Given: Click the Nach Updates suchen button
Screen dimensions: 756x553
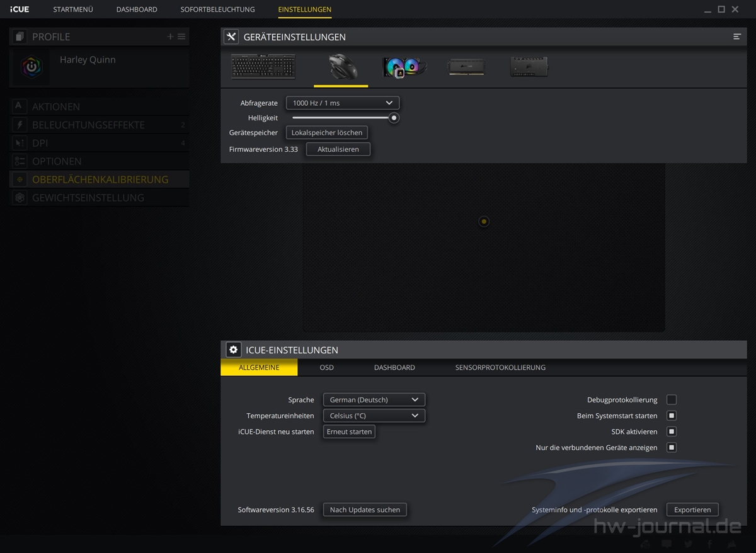Looking at the screenshot, I should (x=365, y=510).
